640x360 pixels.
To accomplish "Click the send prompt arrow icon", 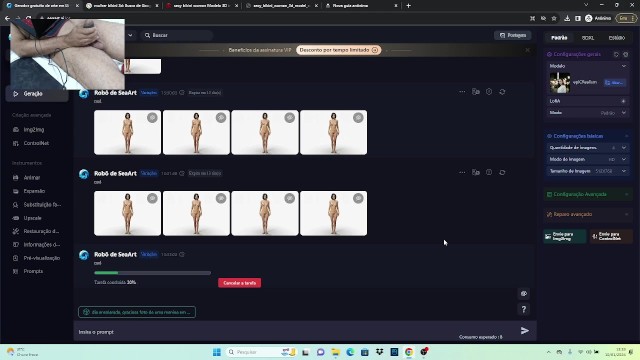I will coord(525,331).
